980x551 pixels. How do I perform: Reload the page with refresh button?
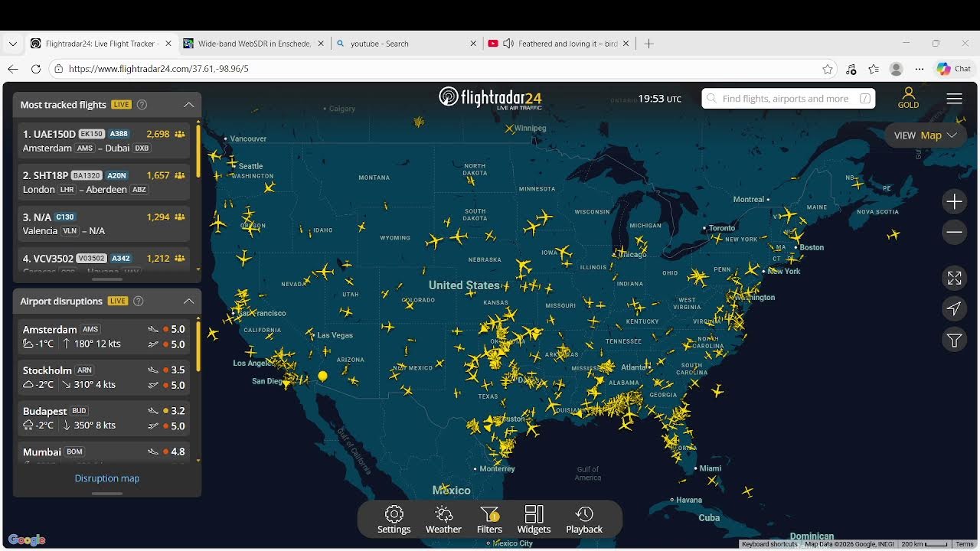(x=36, y=69)
